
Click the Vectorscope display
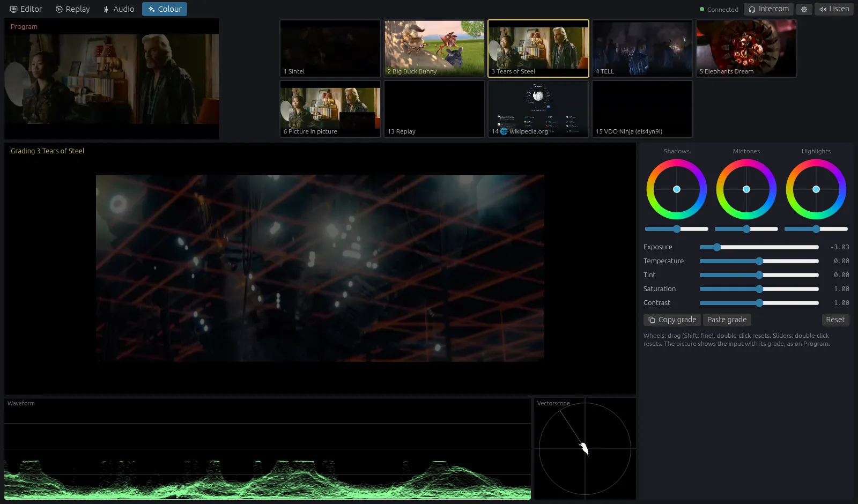[x=585, y=449]
